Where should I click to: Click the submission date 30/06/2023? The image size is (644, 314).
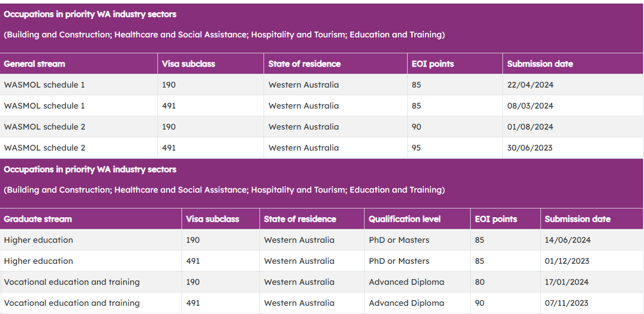530,148
